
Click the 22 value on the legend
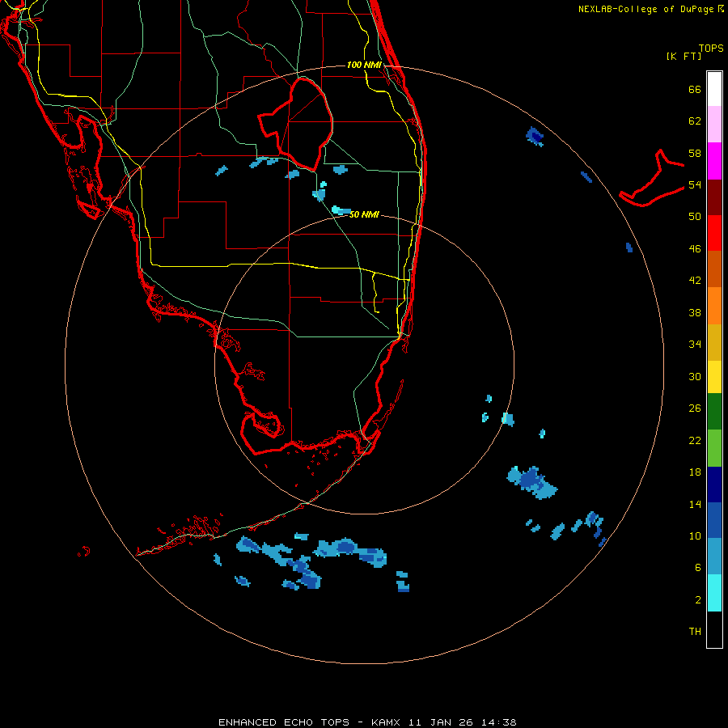[x=695, y=440]
